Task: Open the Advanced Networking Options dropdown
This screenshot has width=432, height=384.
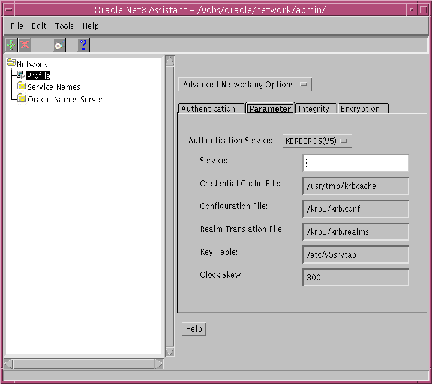Action: pos(245,84)
